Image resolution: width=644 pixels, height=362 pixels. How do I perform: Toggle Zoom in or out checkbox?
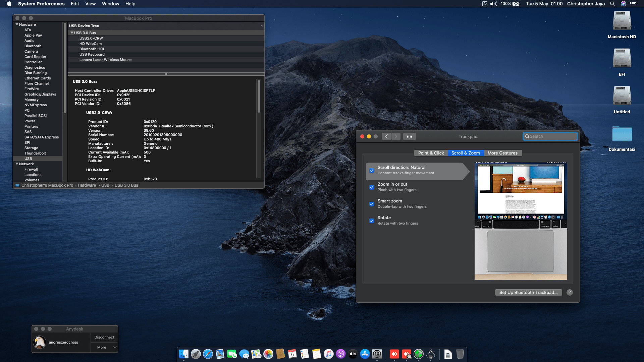pos(372,187)
